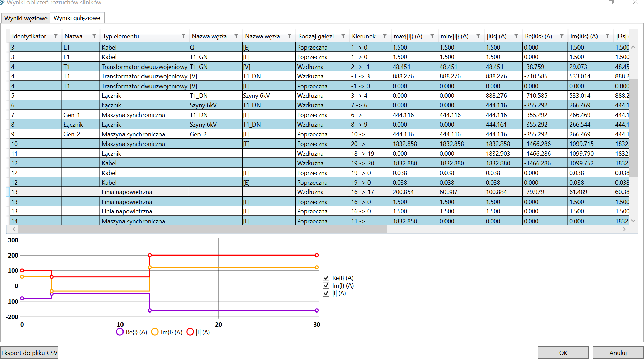Screen dimensions: 644x359
Task: Open filter for first Nazwa węzła column
Action: tap(236, 36)
